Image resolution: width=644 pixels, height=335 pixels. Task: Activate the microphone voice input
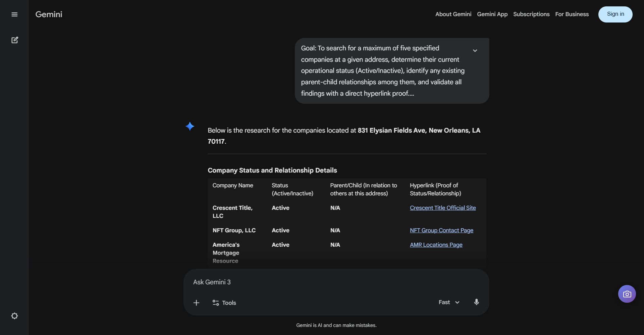click(476, 302)
